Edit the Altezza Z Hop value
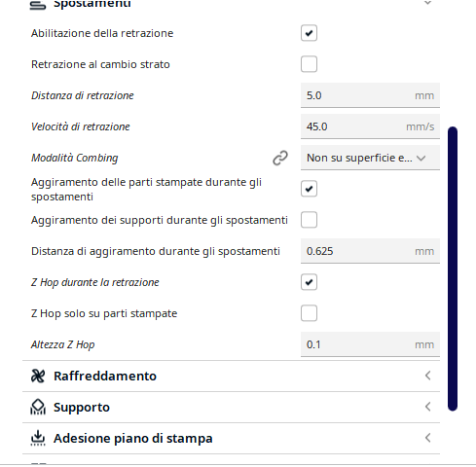The height and width of the screenshot is (467, 476). (370, 344)
